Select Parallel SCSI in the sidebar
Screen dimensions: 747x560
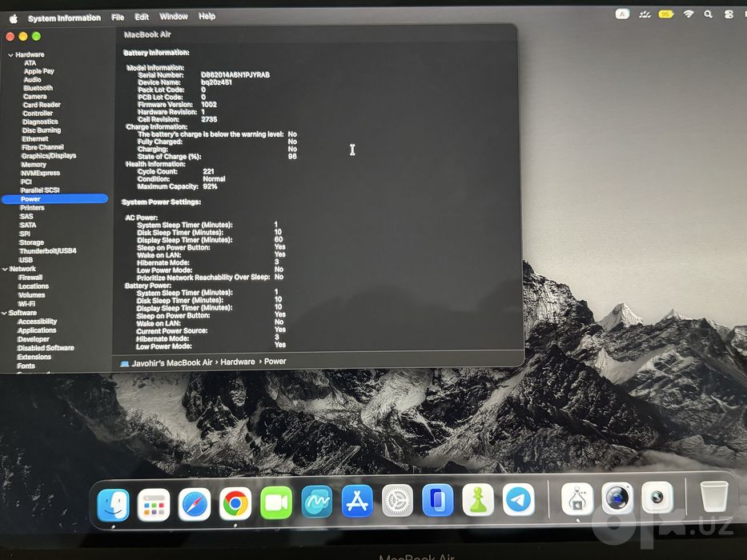[40, 190]
